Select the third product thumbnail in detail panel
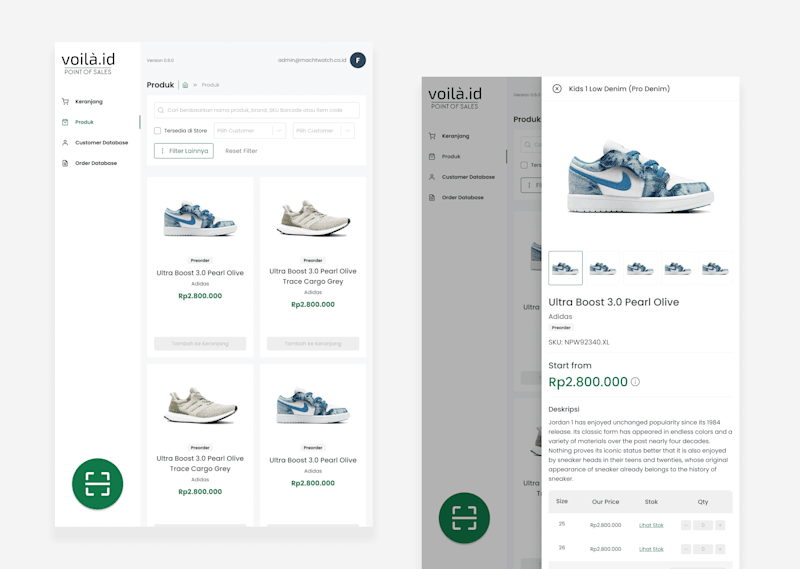The width and height of the screenshot is (800, 569). [640, 268]
